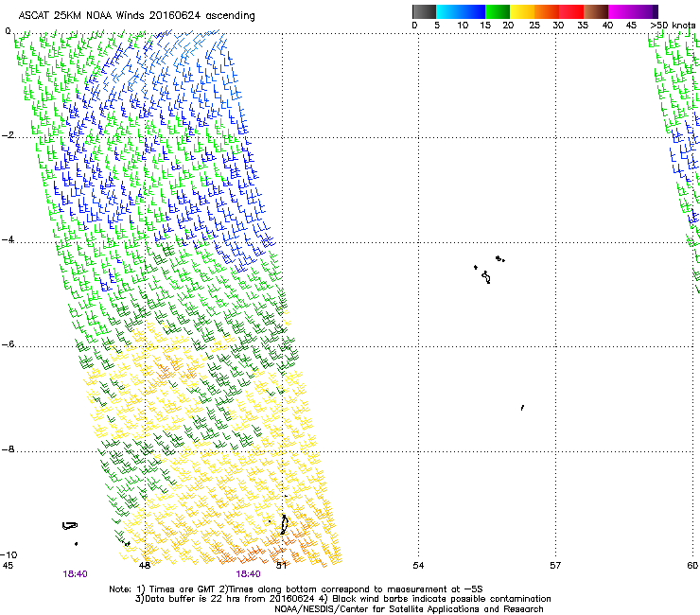Click latitude label '-2' on left axis

tap(8, 135)
